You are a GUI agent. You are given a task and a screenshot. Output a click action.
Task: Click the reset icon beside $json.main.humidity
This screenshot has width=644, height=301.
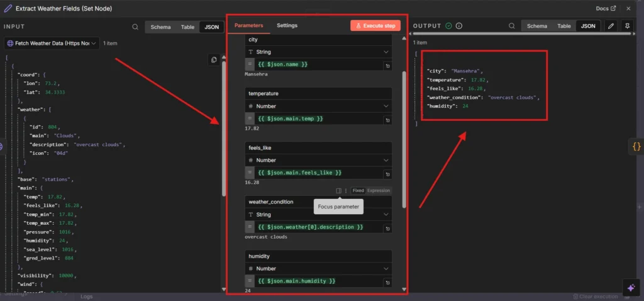[x=387, y=283]
